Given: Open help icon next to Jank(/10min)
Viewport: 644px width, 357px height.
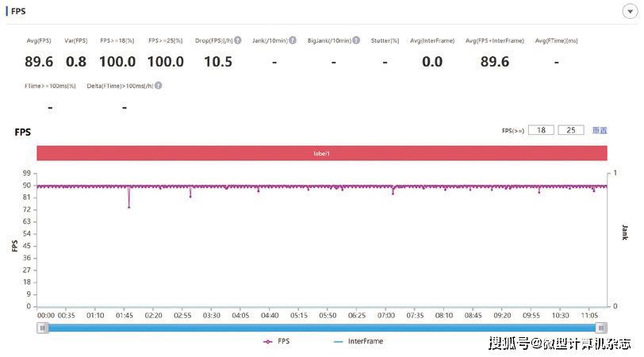Looking at the screenshot, I should pyautogui.click(x=293, y=40).
